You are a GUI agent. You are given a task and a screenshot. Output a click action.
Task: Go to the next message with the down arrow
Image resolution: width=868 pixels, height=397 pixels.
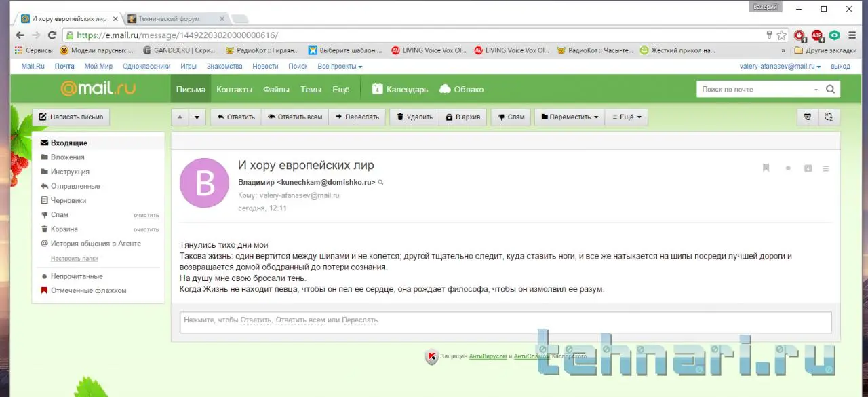[197, 117]
